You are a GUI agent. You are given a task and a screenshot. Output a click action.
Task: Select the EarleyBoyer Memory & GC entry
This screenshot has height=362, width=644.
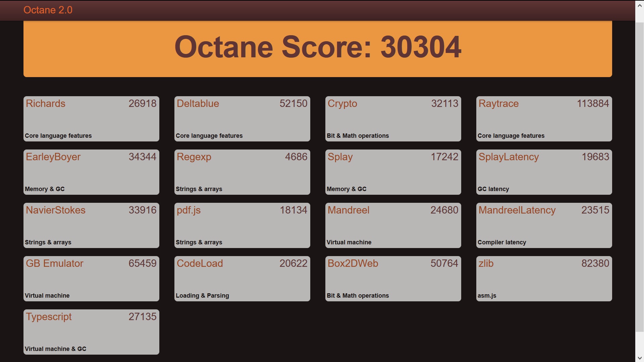click(91, 172)
